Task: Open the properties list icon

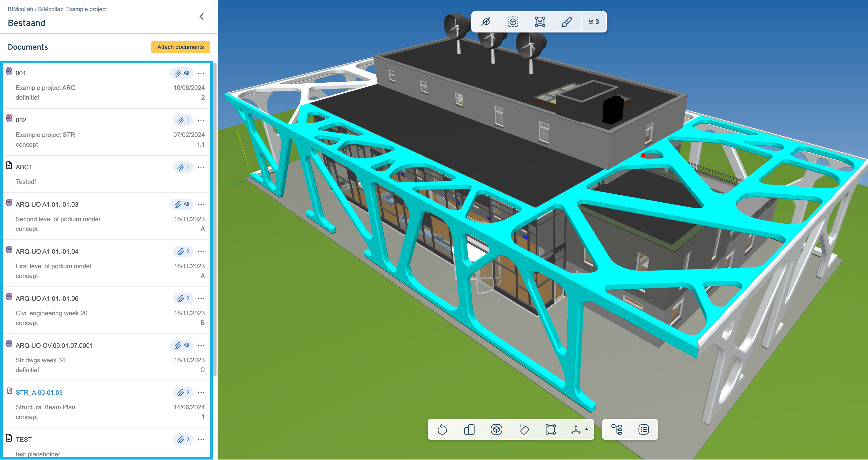Action: coord(643,430)
